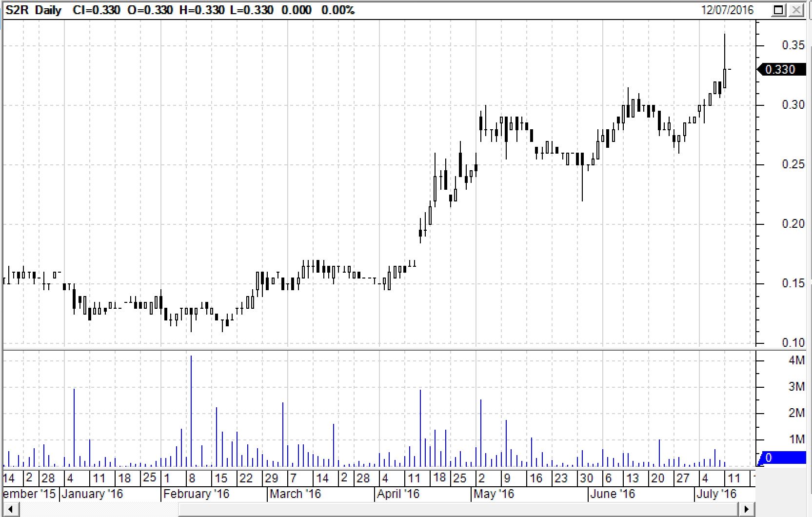Screen dimensions: 812x517
Task: Click the February '16 month label
Action: click(x=196, y=494)
